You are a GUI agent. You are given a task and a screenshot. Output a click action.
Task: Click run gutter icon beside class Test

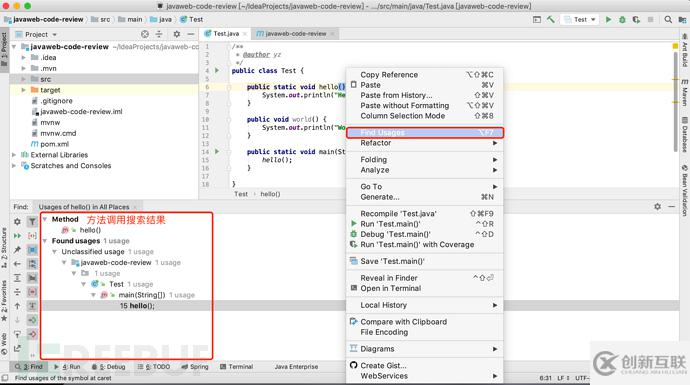coord(217,70)
